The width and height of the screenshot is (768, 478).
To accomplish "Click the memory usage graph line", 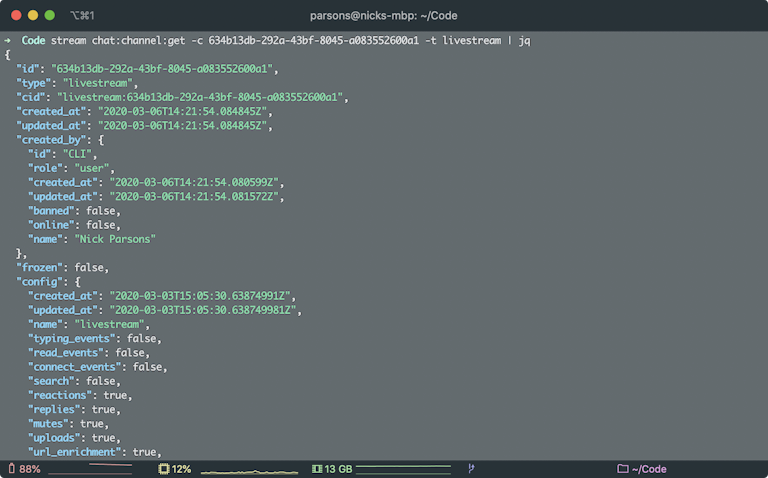I will point(403,469).
